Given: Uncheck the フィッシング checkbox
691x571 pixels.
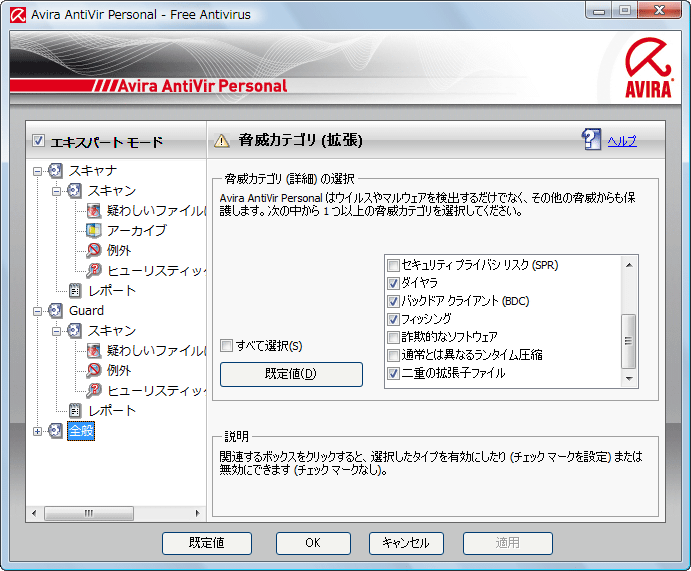Looking at the screenshot, I should click(393, 319).
